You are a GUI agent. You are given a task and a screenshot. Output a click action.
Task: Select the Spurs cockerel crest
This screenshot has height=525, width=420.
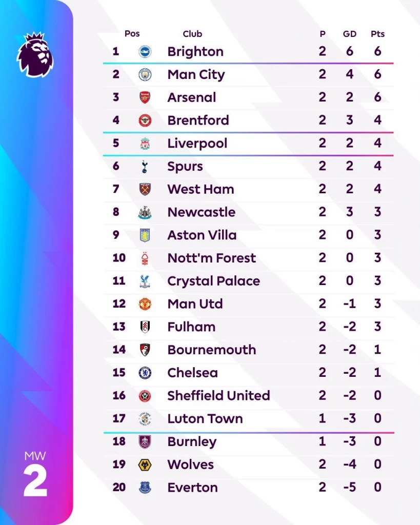145,167
